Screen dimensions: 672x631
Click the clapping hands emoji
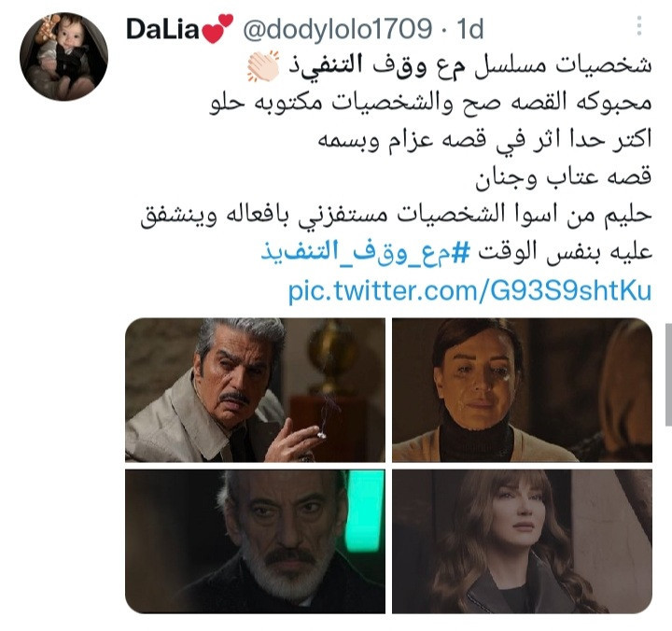tap(263, 65)
